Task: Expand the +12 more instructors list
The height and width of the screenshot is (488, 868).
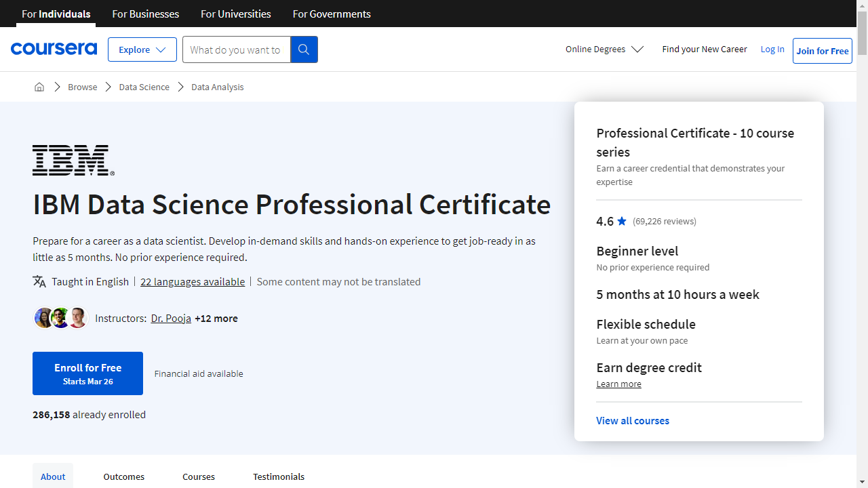Action: coord(216,318)
